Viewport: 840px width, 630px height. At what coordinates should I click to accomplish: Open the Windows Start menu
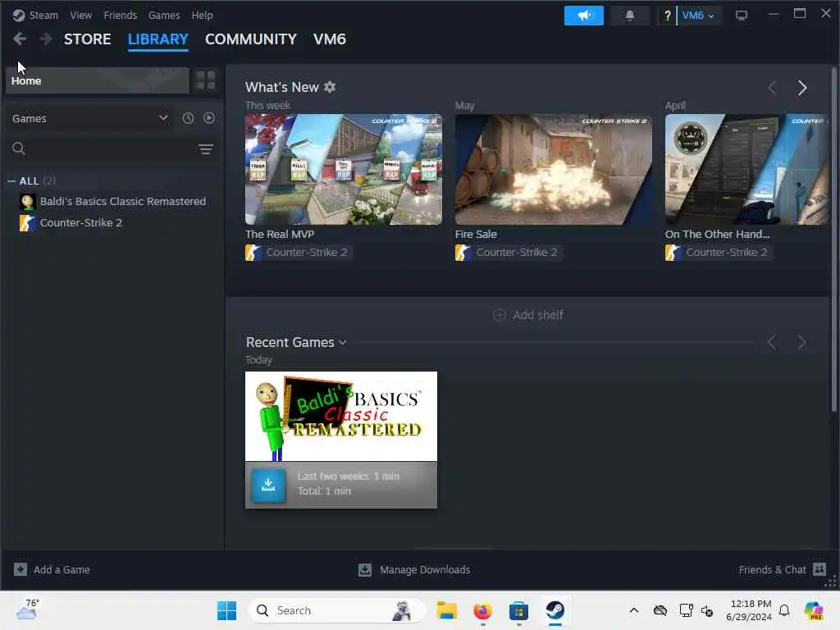pos(226,610)
